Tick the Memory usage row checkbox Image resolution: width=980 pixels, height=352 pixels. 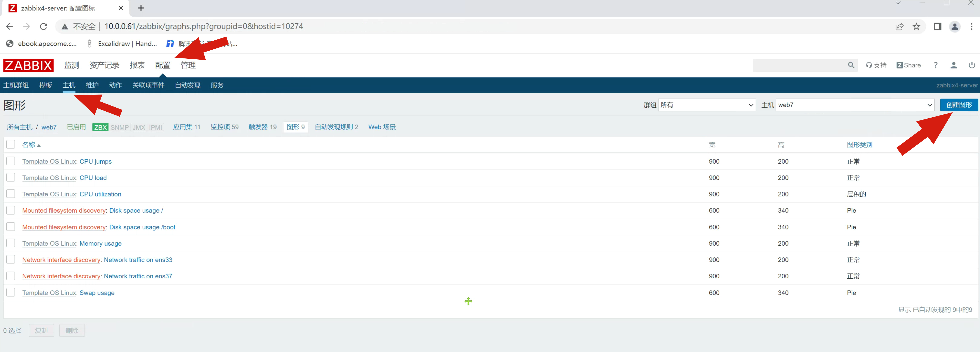tap(11, 243)
